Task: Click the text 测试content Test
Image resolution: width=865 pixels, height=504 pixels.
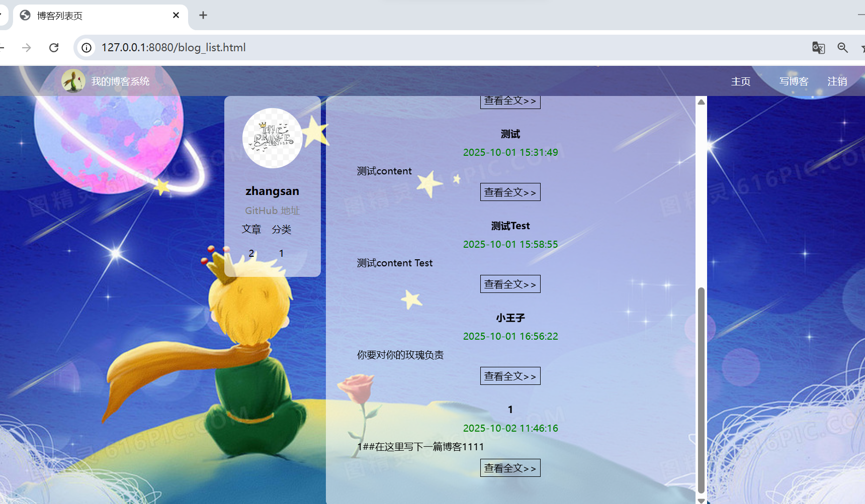Action: [395, 263]
